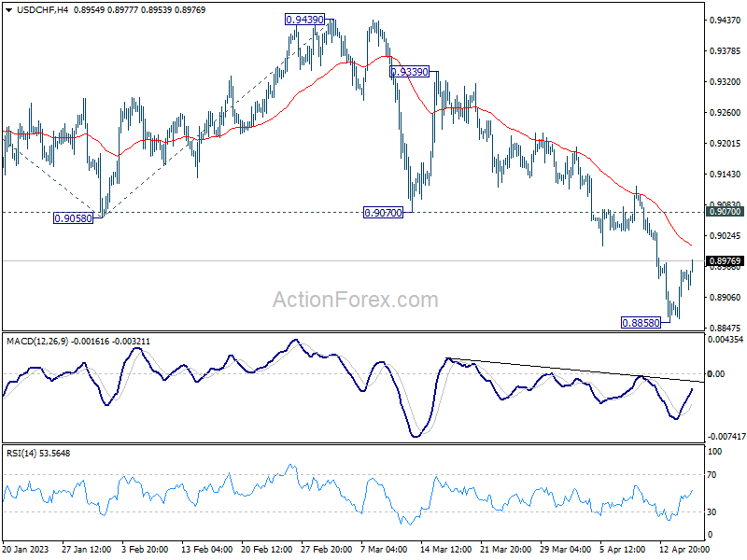Select the 0.94390 high price label
The image size is (747, 560).
304,20
